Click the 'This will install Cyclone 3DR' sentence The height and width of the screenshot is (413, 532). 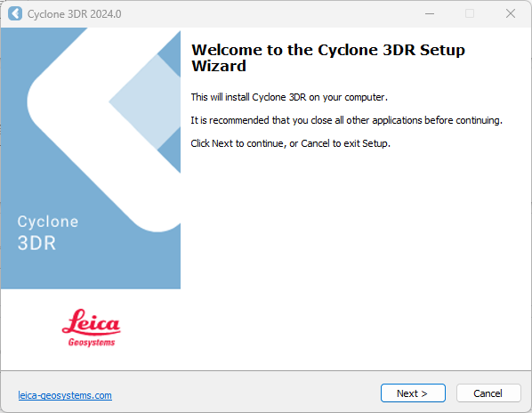(289, 97)
